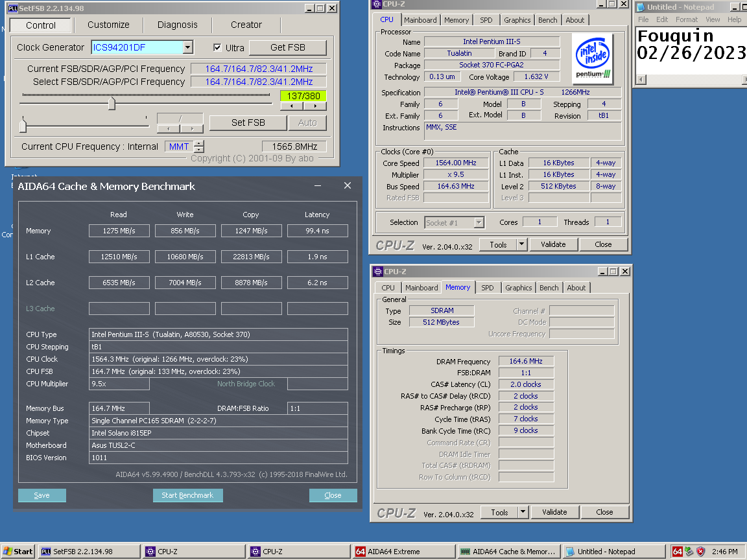Click the Memory Read 1275 MB/s field
This screenshot has height=560, width=747.
click(119, 231)
